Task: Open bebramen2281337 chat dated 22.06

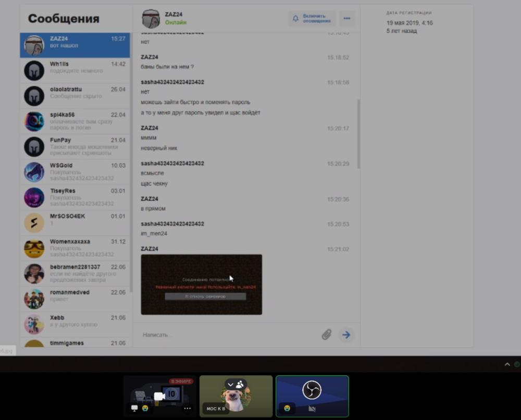Action: pyautogui.click(x=75, y=273)
